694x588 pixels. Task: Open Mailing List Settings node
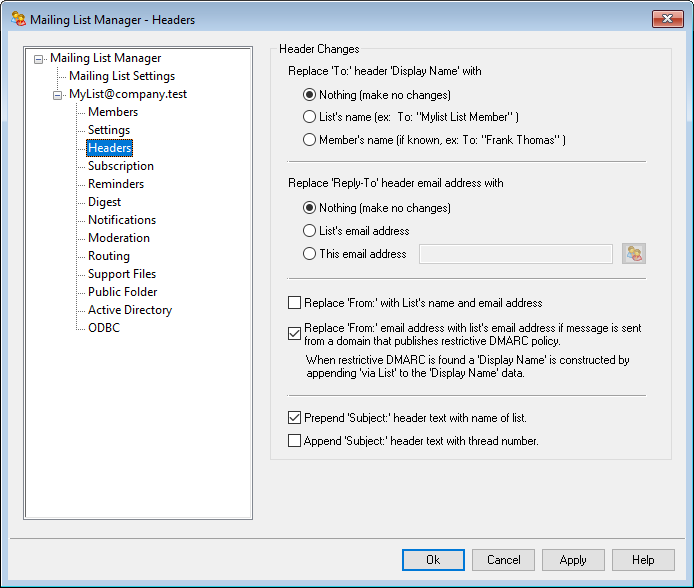pyautogui.click(x=122, y=76)
